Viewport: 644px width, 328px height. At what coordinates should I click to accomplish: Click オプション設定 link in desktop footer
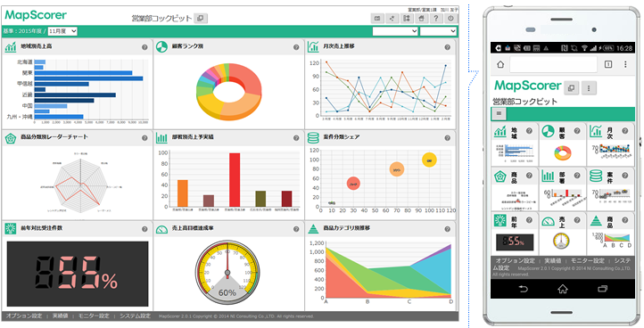[24, 316]
